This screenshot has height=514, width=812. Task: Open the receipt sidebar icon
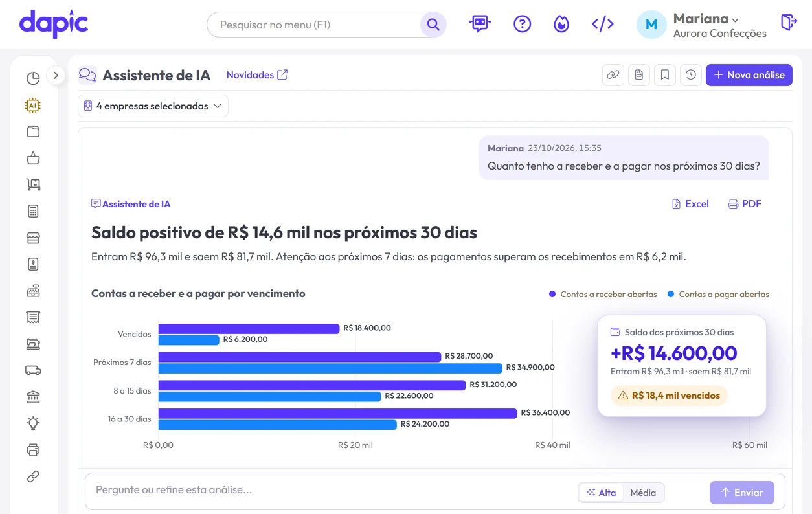point(33,317)
